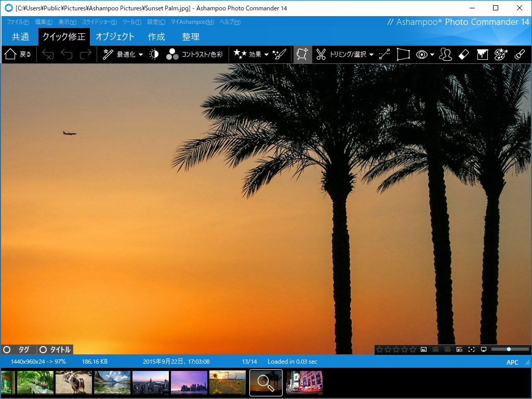Viewport: 532px width, 399px height.
Task: Switch to the 整理 tab
Action: pyautogui.click(x=191, y=37)
